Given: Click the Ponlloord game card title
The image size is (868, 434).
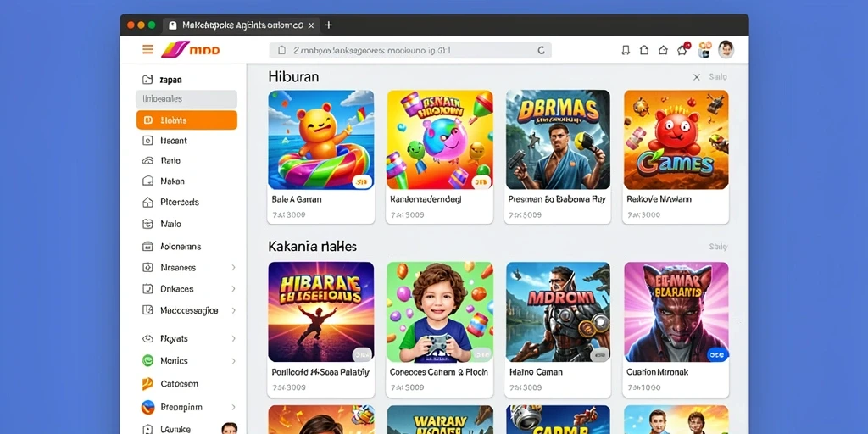Looking at the screenshot, I should (320, 372).
